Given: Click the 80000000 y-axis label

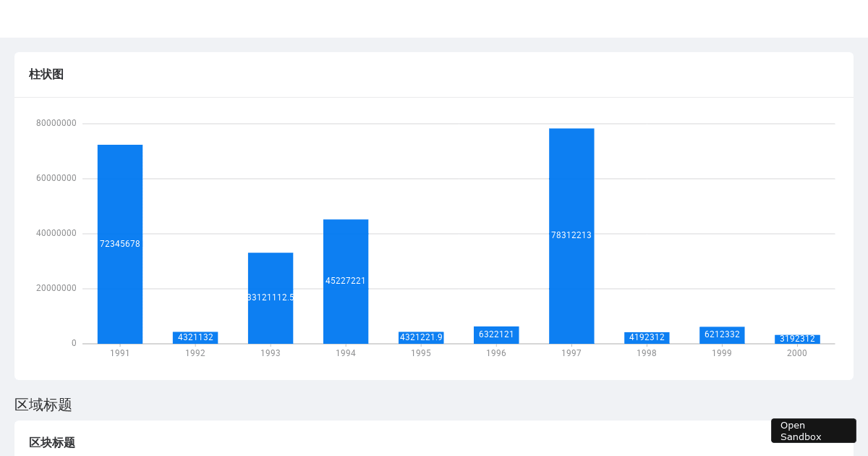Looking at the screenshot, I should tap(56, 123).
